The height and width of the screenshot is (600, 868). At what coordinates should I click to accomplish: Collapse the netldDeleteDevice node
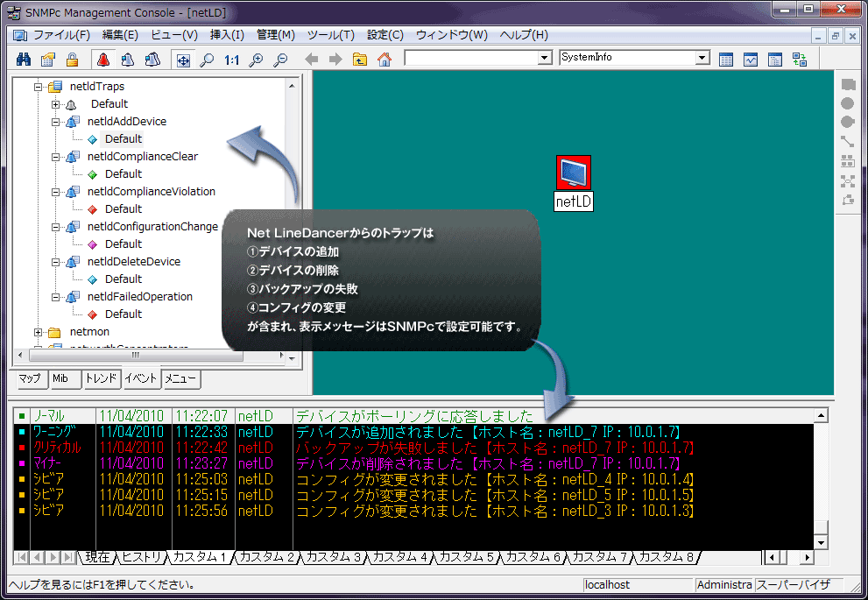(55, 263)
